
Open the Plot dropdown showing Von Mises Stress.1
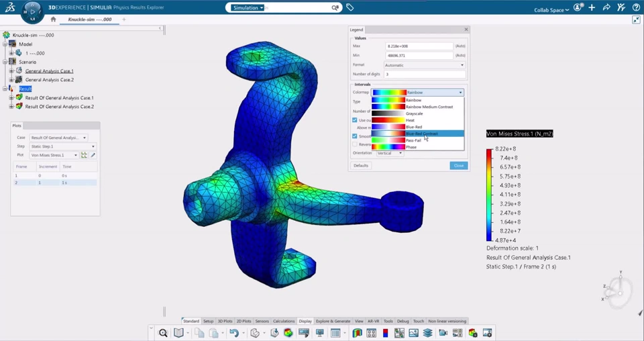[54, 155]
